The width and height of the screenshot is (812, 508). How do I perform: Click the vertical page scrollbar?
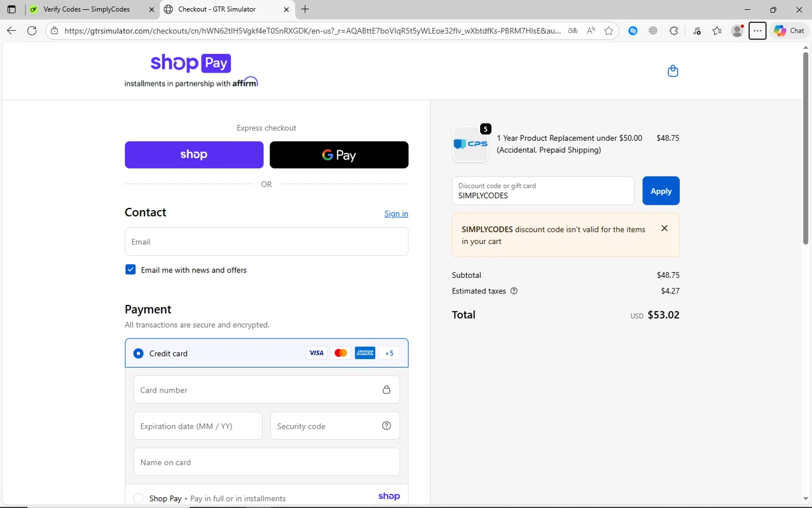pyautogui.click(x=806, y=149)
